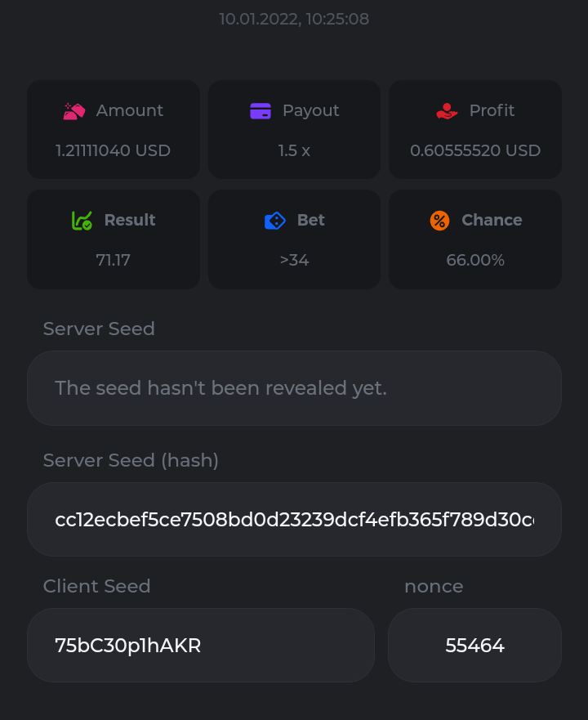This screenshot has height=720, width=588.
Task: Select the Server Seed hash field
Action: 294,520
